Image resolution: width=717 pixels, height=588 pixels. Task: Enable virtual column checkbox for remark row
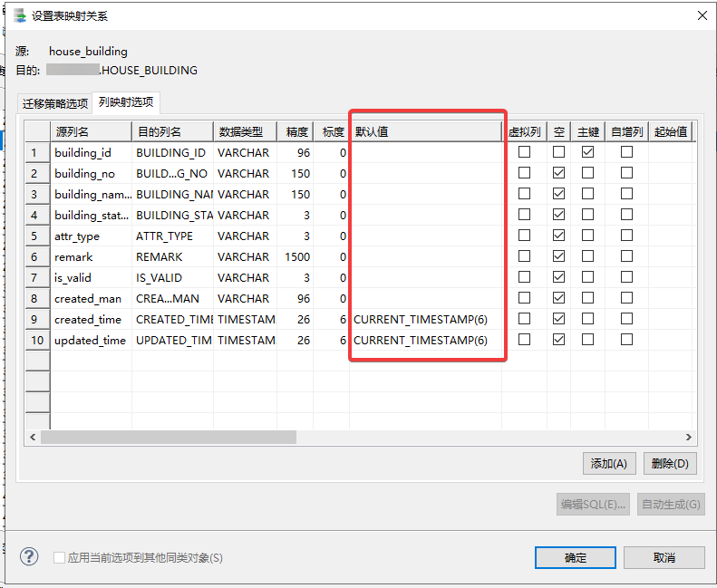click(524, 256)
